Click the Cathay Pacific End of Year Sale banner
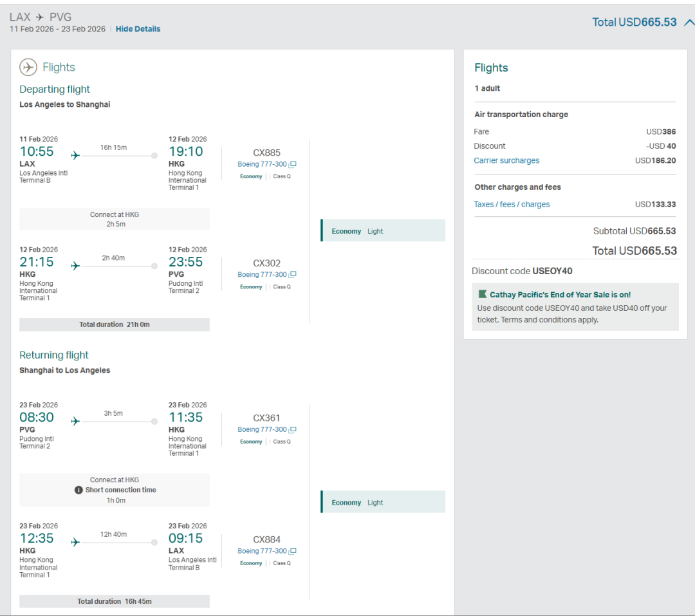The width and height of the screenshot is (695, 616). 575,307
